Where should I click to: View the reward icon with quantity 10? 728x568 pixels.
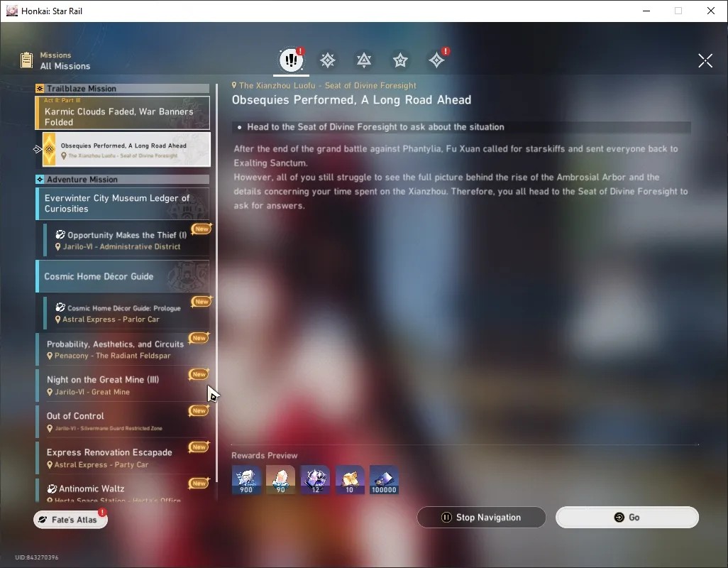[x=350, y=480]
